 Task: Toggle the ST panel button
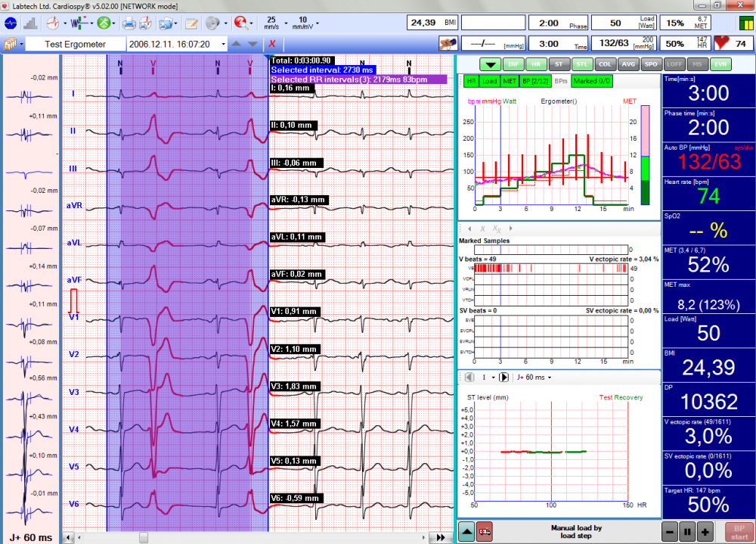559,64
